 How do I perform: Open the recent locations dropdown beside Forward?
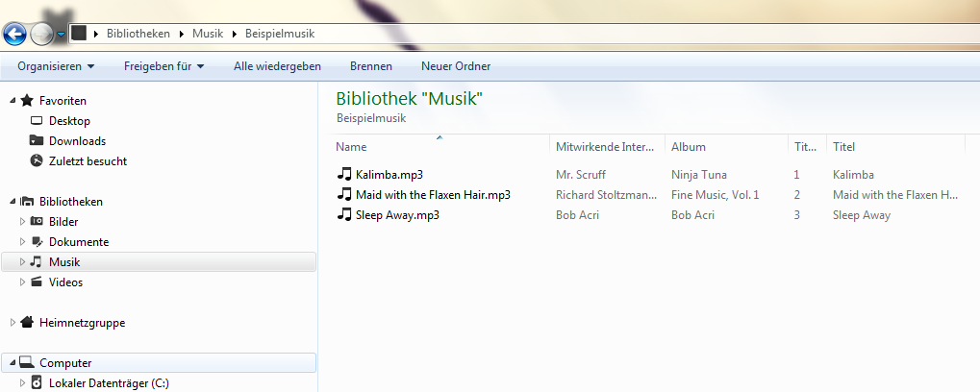(61, 35)
